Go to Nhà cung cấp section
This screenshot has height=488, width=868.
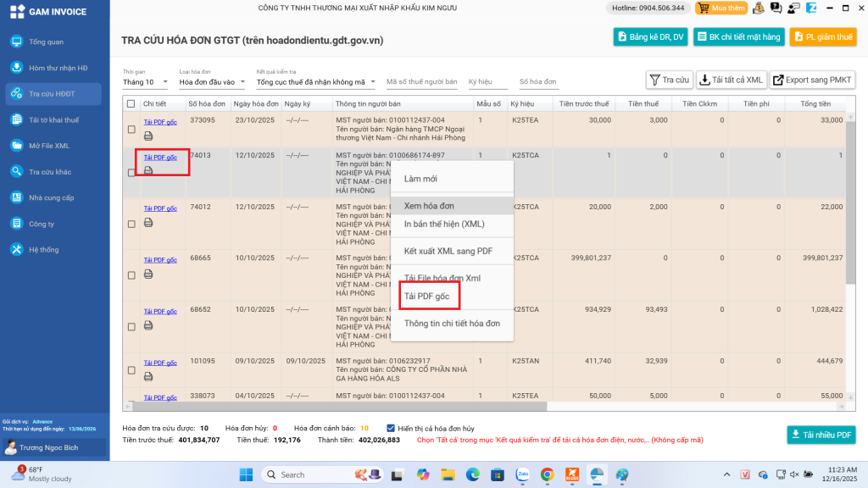click(16, 197)
